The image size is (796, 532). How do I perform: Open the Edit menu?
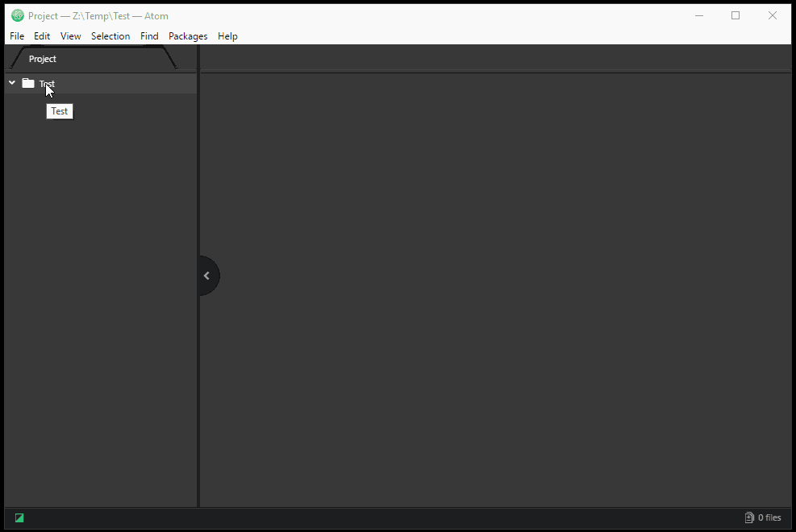tap(42, 36)
